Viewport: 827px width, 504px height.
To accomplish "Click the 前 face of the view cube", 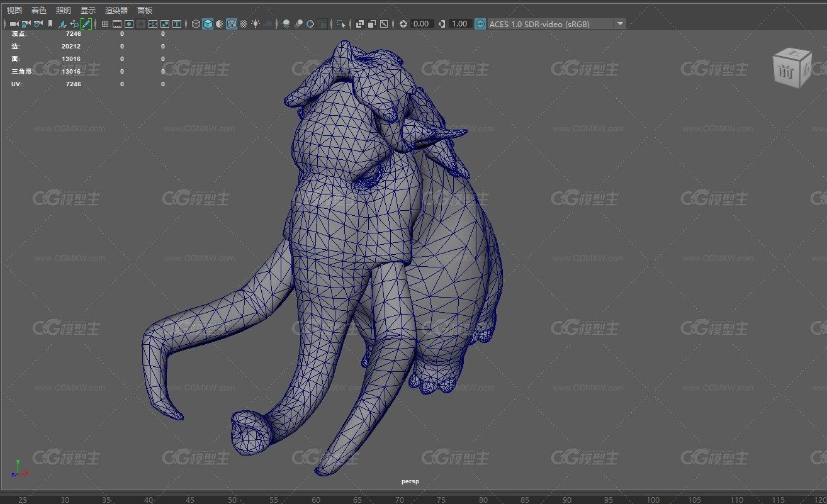I will click(785, 72).
